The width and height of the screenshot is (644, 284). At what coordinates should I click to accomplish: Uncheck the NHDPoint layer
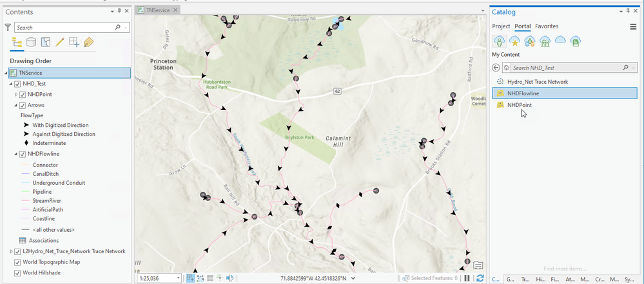coord(23,95)
